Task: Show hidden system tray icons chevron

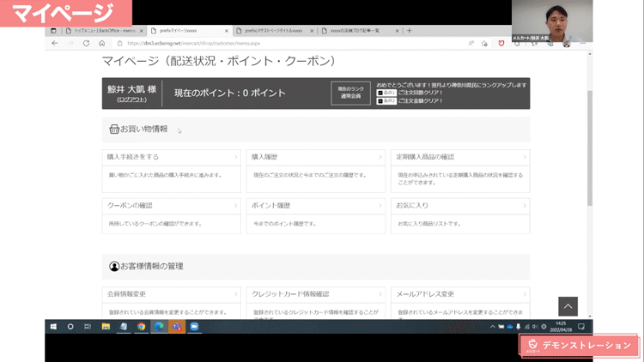Action: coord(493,327)
